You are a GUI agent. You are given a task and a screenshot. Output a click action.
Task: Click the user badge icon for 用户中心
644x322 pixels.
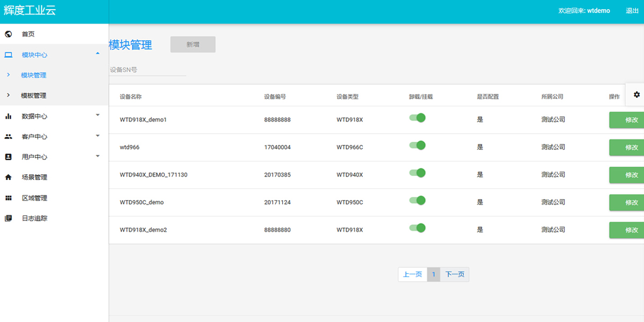coord(8,157)
